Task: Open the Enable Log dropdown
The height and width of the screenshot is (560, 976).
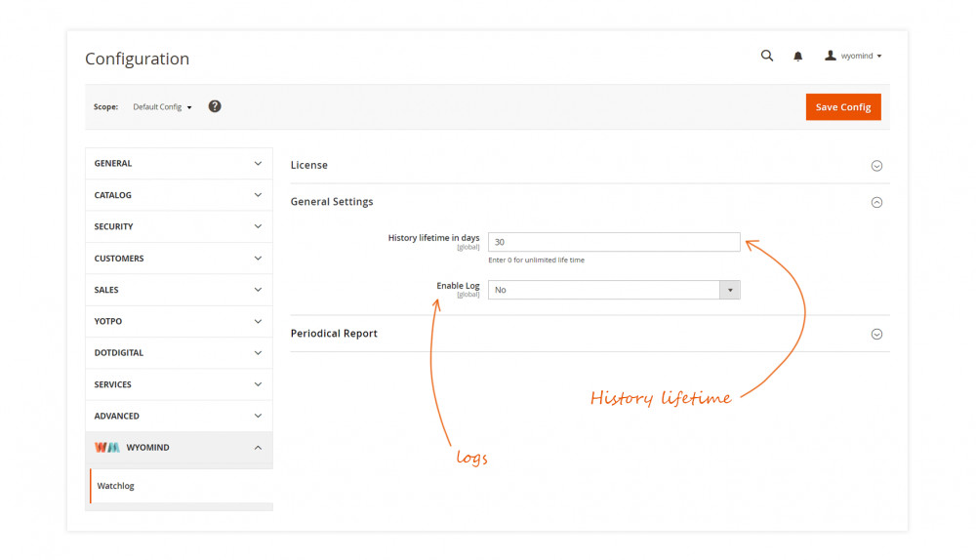Action: click(613, 290)
